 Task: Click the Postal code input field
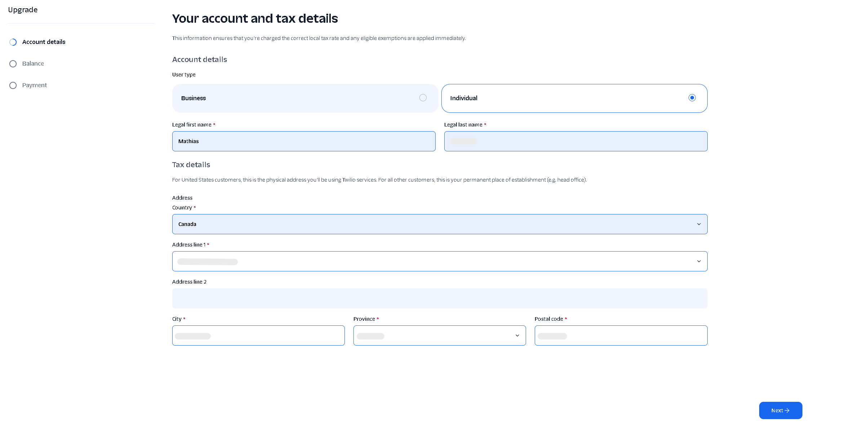[x=621, y=336]
